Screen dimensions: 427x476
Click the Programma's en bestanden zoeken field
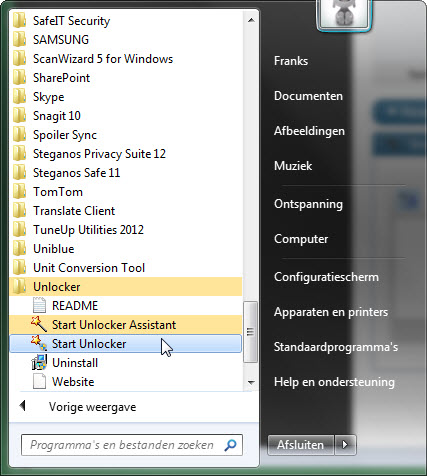tap(132, 445)
